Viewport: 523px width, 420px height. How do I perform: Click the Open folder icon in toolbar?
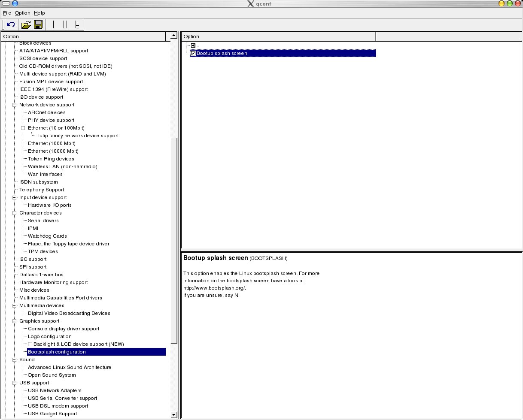(26, 24)
